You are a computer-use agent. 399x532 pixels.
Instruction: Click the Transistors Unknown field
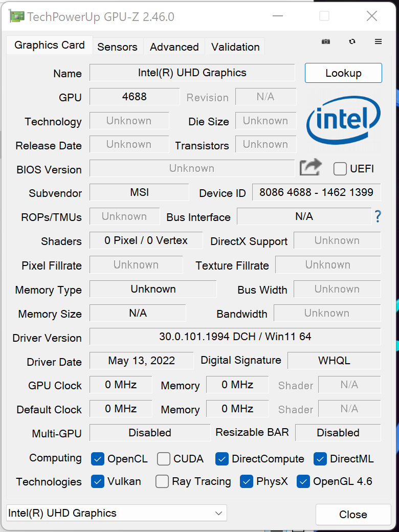point(265,144)
